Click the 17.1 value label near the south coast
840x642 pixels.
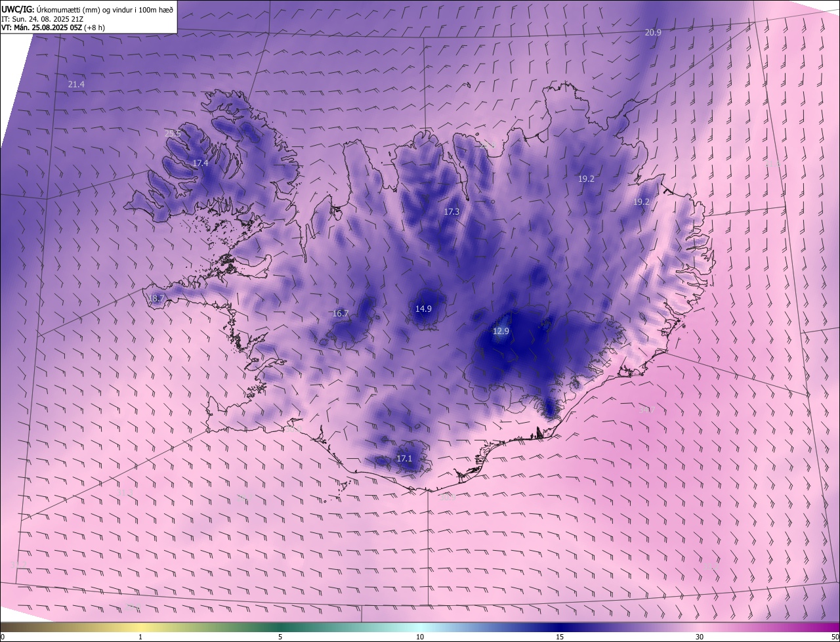(x=404, y=458)
